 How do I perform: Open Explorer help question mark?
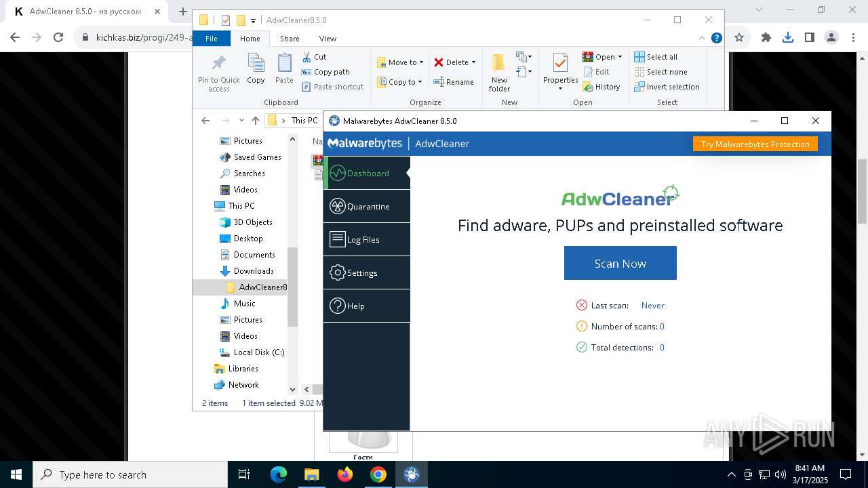[716, 39]
